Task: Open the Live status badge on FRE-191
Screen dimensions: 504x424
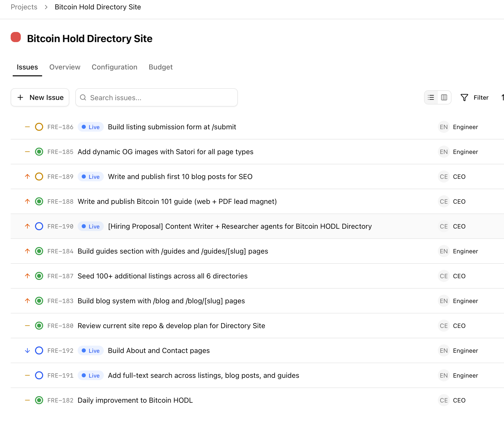Action: 91,376
